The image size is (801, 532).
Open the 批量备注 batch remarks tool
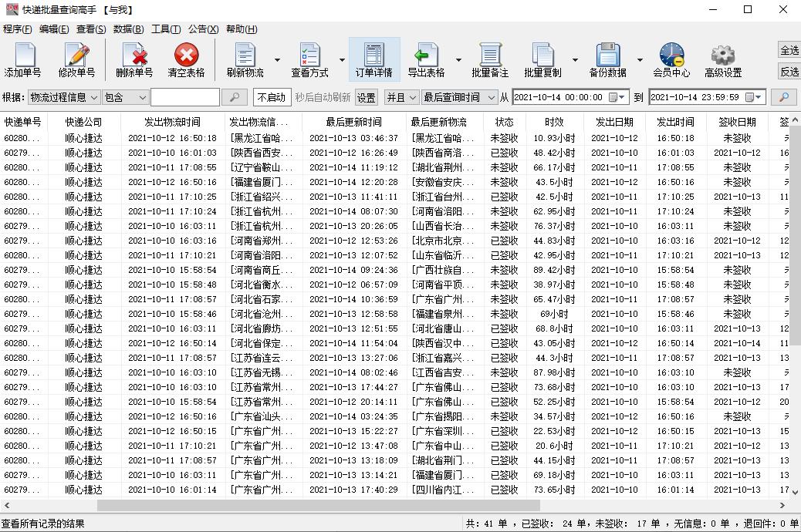pos(492,59)
